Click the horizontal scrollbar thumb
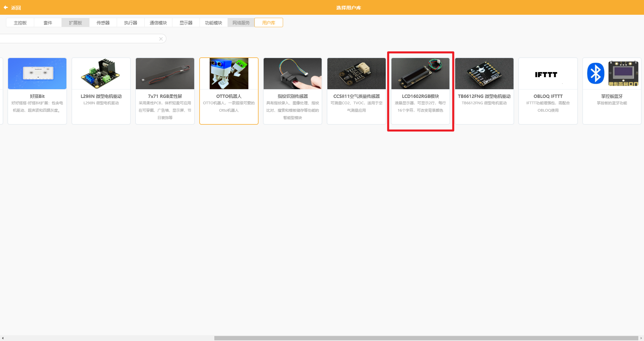Viewport: 644px width, 341px height. (x=426, y=338)
